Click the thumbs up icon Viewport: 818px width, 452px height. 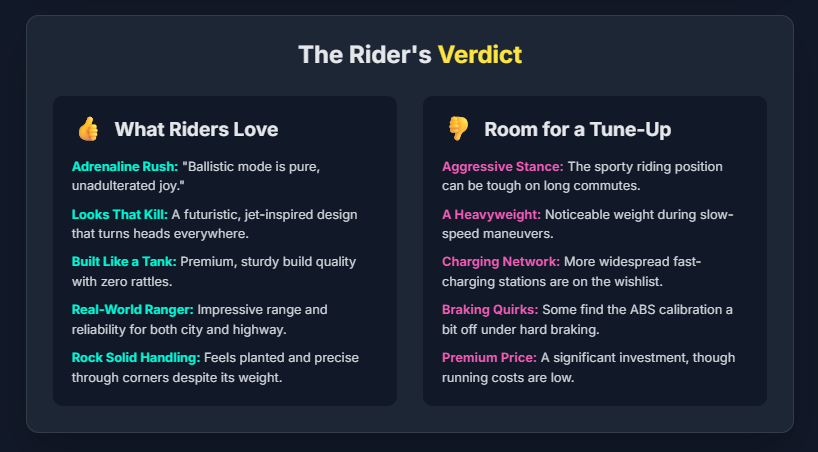click(x=88, y=129)
